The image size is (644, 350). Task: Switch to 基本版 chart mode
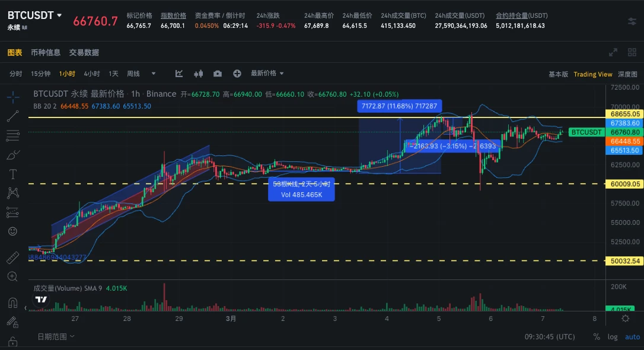(x=558, y=74)
